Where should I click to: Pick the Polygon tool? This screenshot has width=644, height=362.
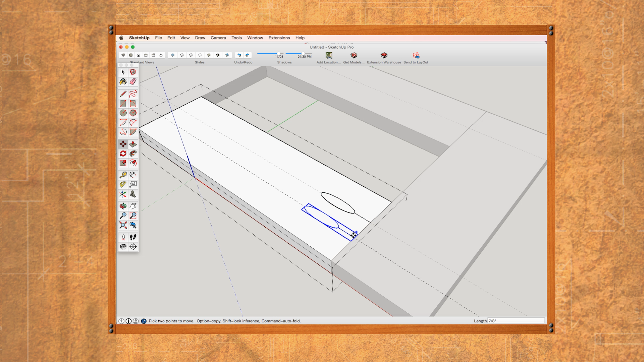[x=133, y=113]
